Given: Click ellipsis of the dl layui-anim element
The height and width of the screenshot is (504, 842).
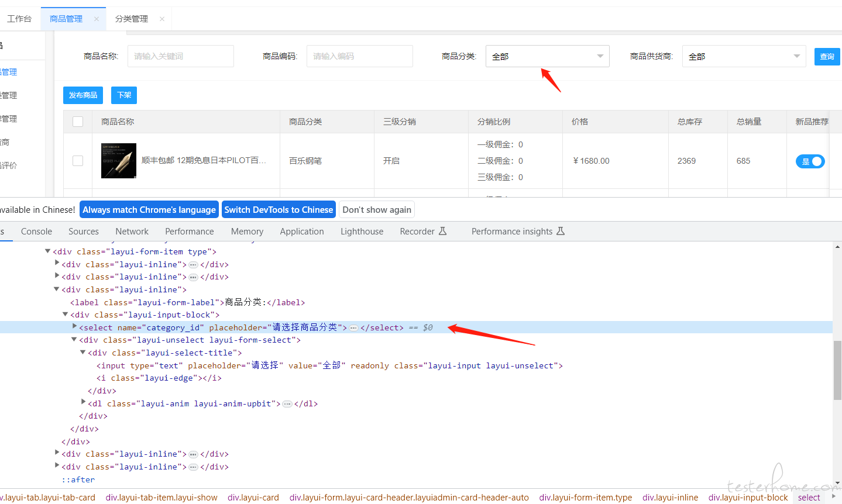Looking at the screenshot, I should point(287,404).
